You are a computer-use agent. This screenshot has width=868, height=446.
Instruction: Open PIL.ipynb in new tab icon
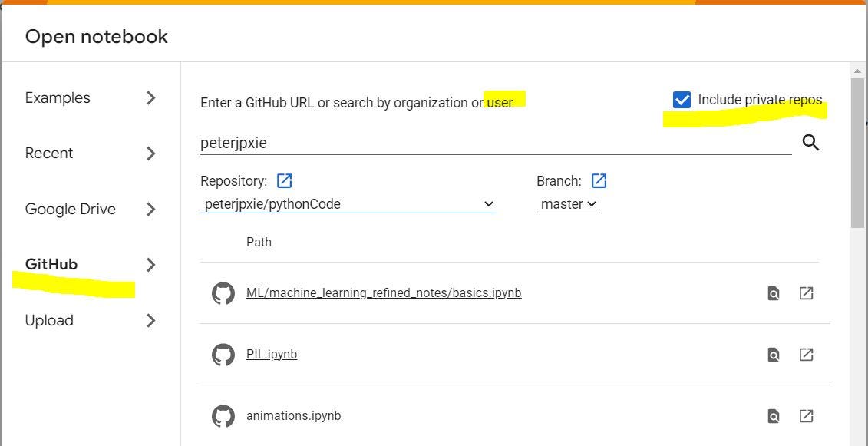tap(806, 354)
